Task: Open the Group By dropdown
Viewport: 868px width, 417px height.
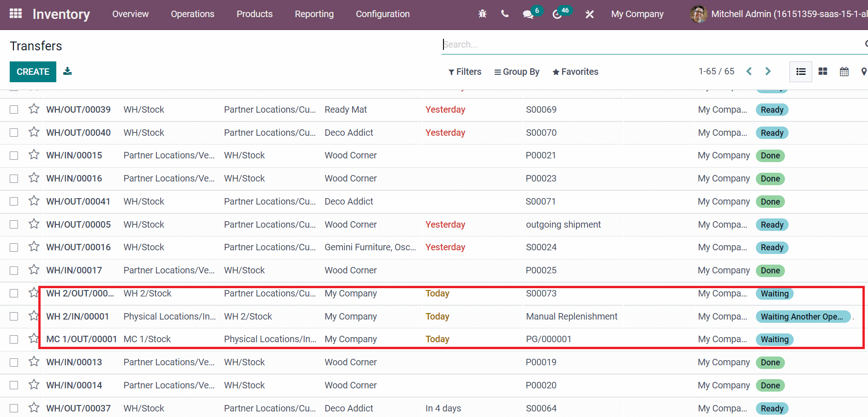Action: [x=517, y=72]
